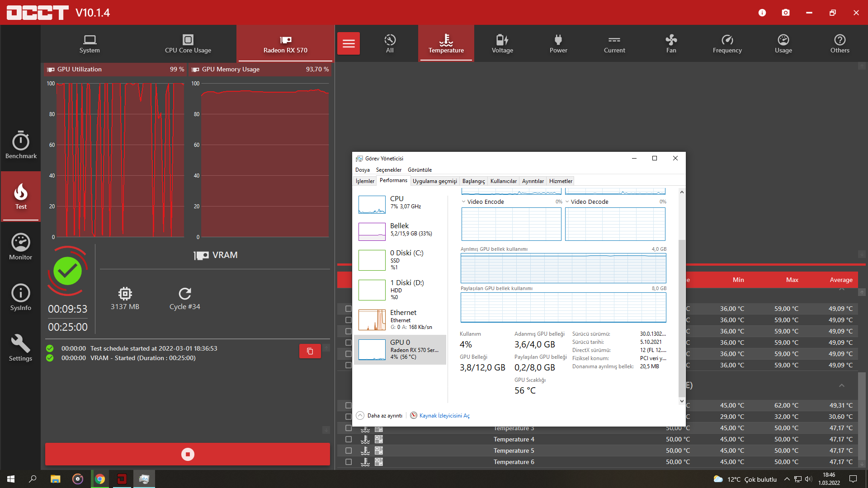868x488 pixels.
Task: Take a screenshot with camera icon
Action: coord(786,13)
